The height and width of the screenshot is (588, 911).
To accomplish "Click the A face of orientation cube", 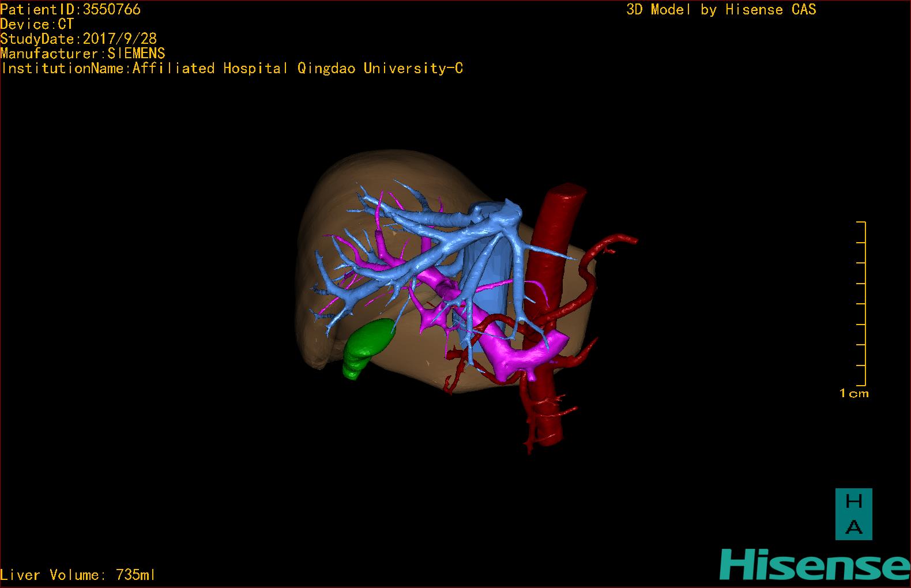I will (854, 527).
